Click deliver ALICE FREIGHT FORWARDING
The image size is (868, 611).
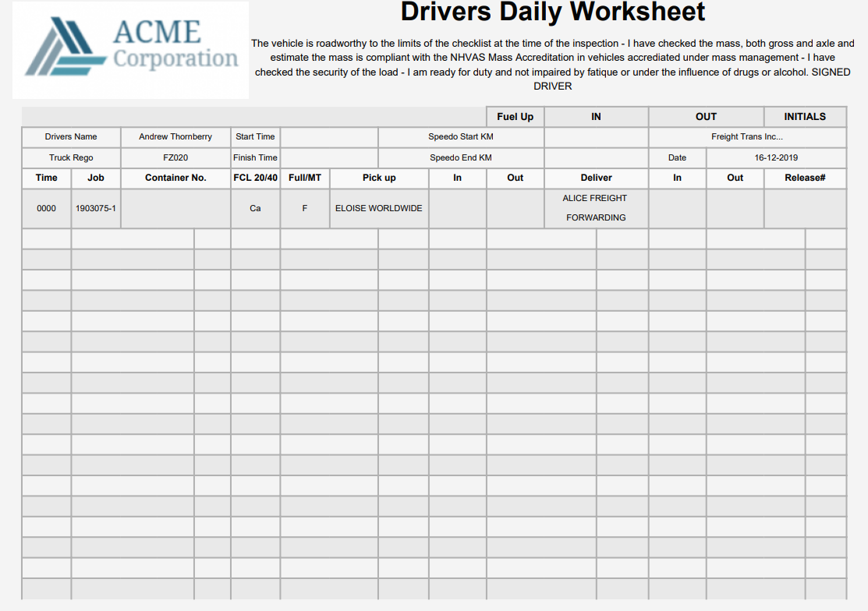[x=596, y=208]
